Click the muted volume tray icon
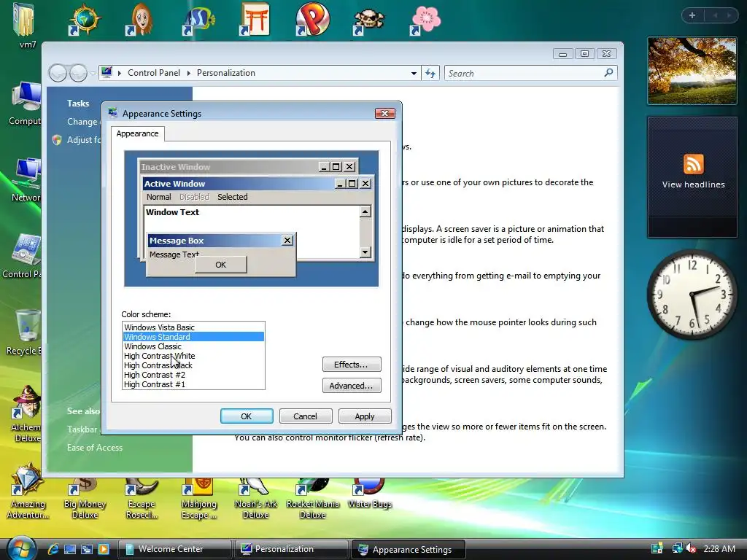747x560 pixels. coord(691,549)
